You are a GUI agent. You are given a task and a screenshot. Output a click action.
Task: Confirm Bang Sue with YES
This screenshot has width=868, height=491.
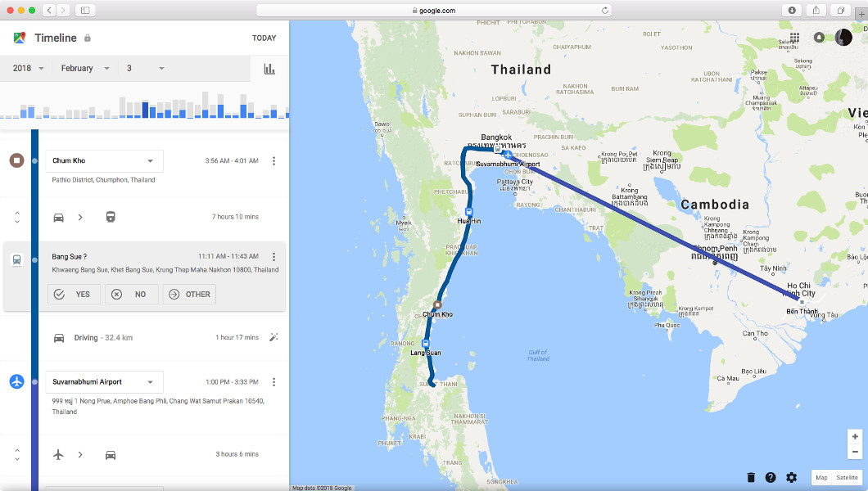[x=74, y=295]
